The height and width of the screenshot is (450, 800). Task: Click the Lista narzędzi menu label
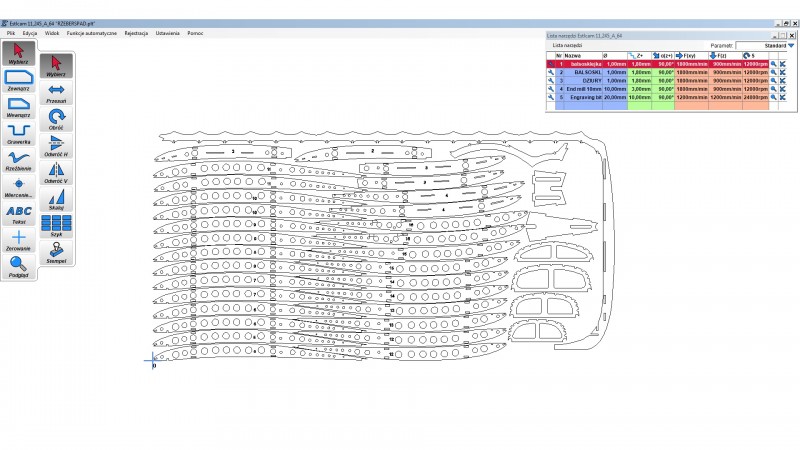tap(567, 45)
